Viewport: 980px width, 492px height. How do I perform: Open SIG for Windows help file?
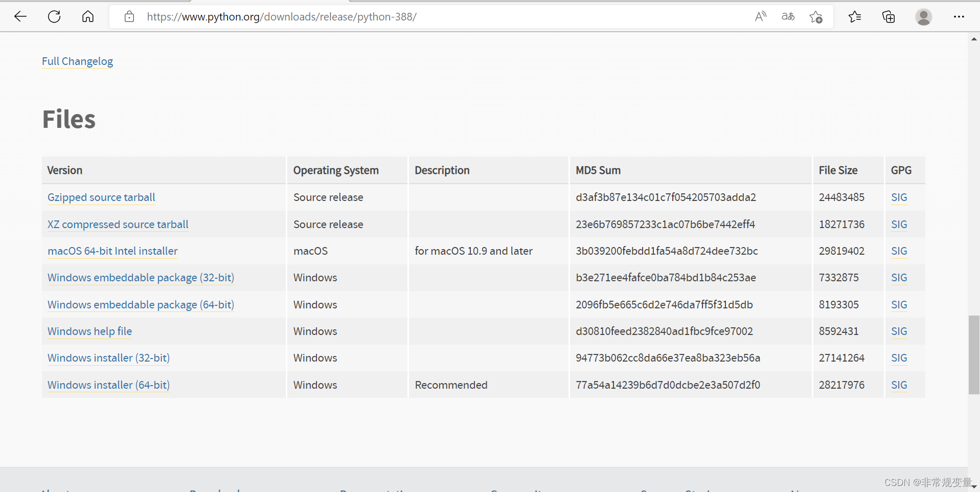(899, 331)
